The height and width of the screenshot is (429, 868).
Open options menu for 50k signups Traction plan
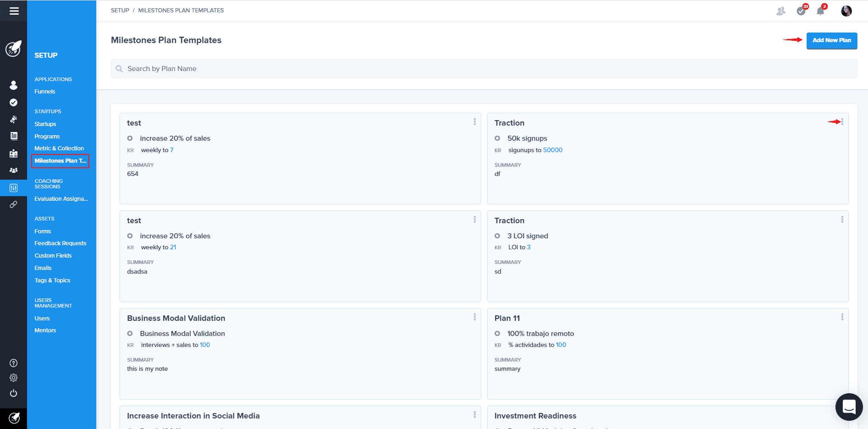click(842, 122)
